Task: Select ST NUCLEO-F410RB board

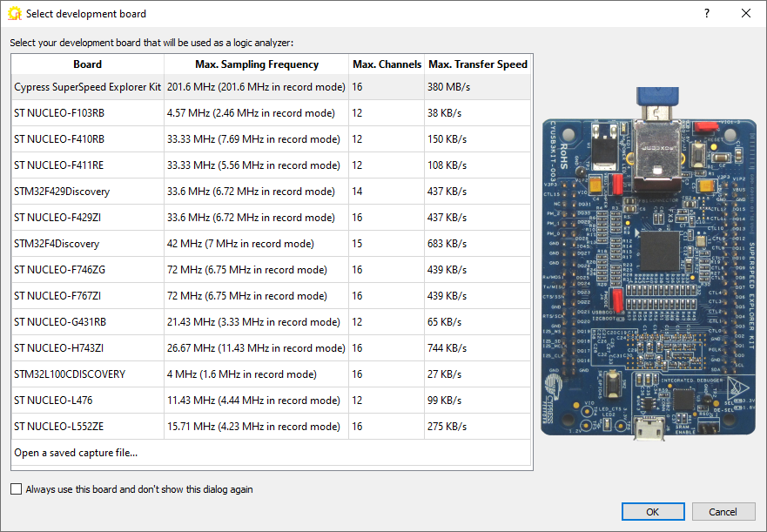Action: 271,139
